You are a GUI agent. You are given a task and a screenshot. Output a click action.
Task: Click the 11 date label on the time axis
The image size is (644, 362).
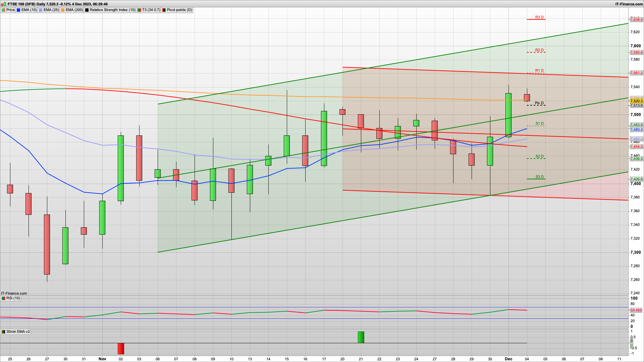pos(619,359)
